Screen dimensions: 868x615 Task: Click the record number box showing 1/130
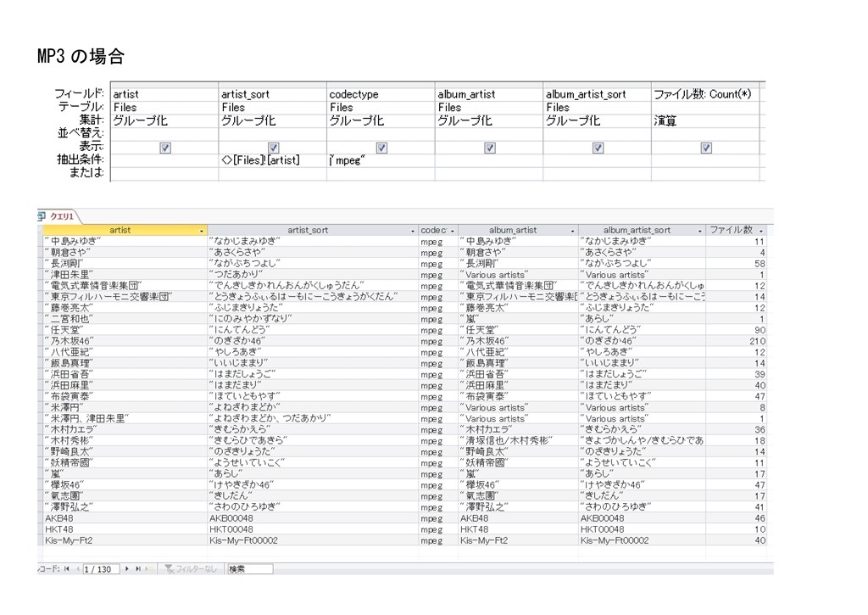coord(102,568)
